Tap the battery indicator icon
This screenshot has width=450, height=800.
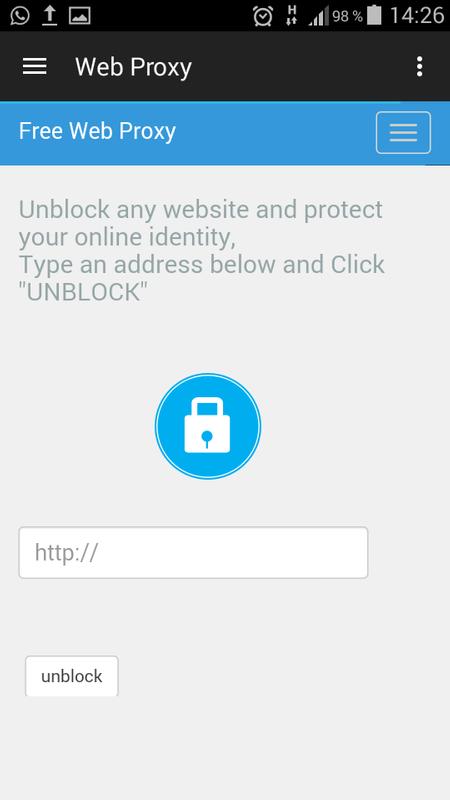[x=374, y=15]
